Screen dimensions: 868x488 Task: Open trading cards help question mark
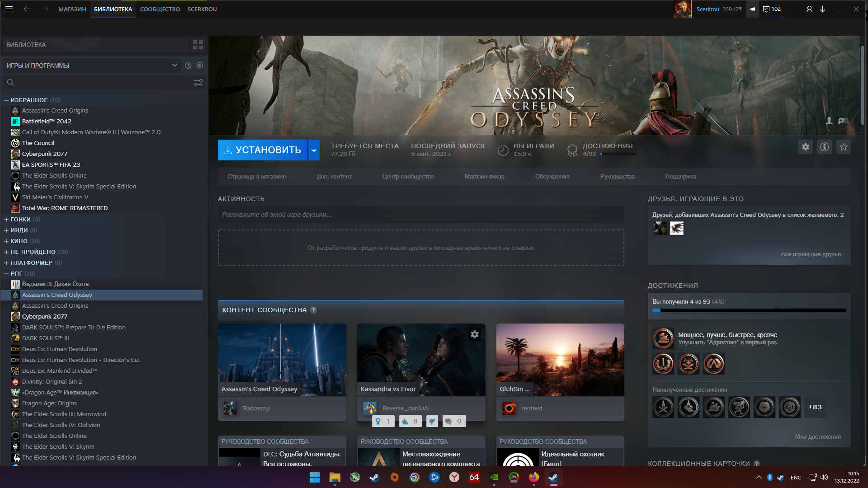coord(757,463)
